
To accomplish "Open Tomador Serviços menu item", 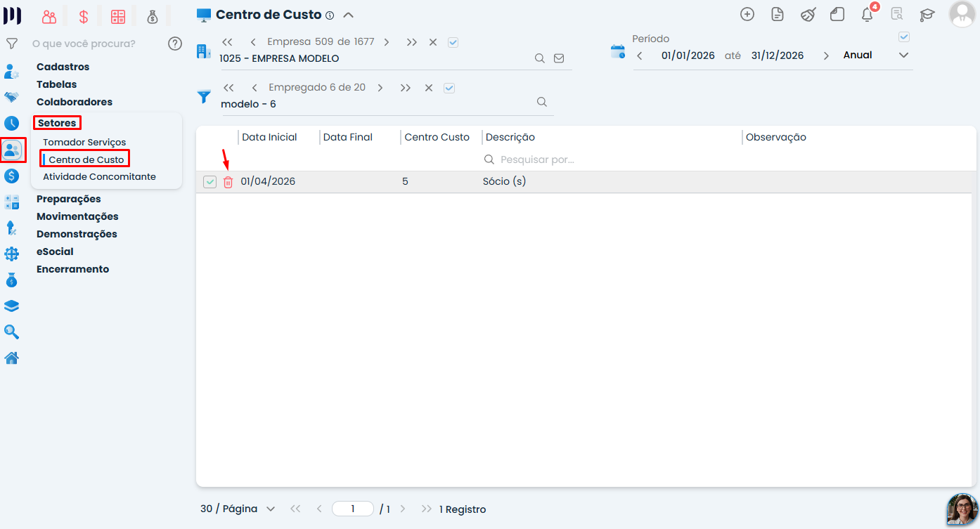I will (x=84, y=142).
